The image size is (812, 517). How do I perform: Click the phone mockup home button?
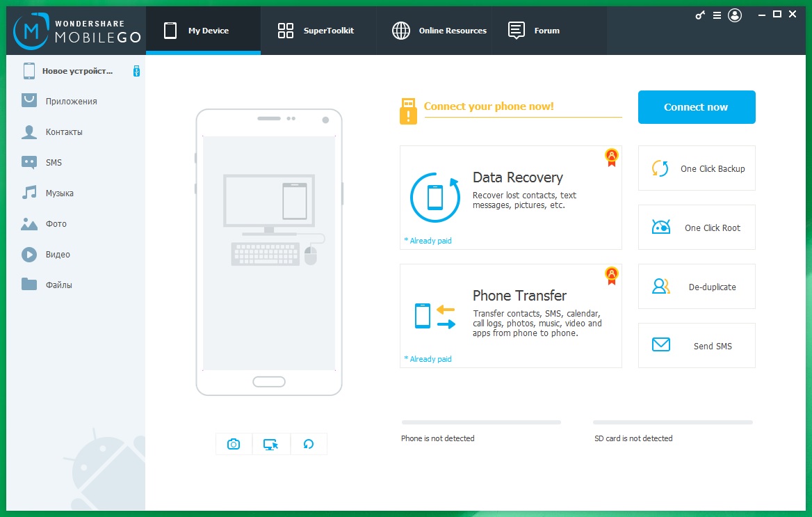269,382
